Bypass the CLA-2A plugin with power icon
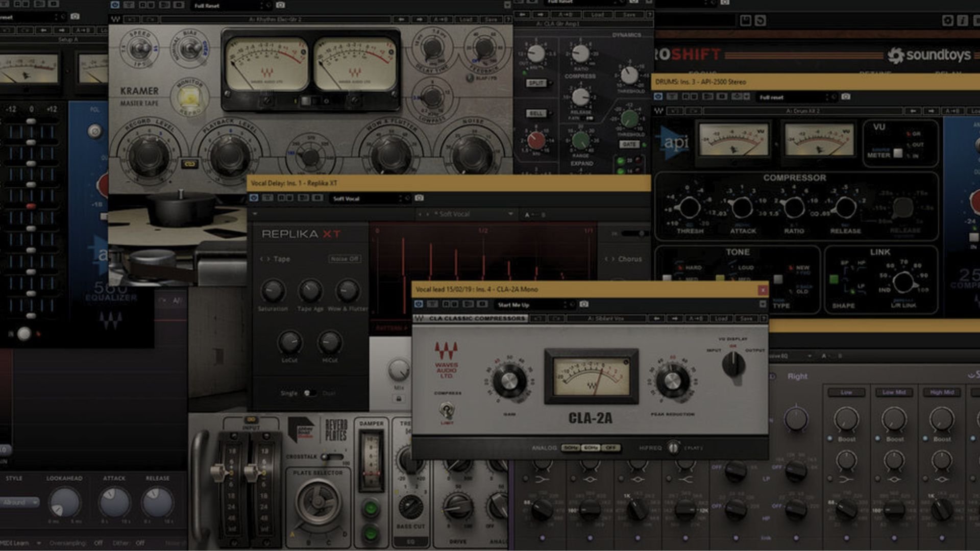 point(419,304)
